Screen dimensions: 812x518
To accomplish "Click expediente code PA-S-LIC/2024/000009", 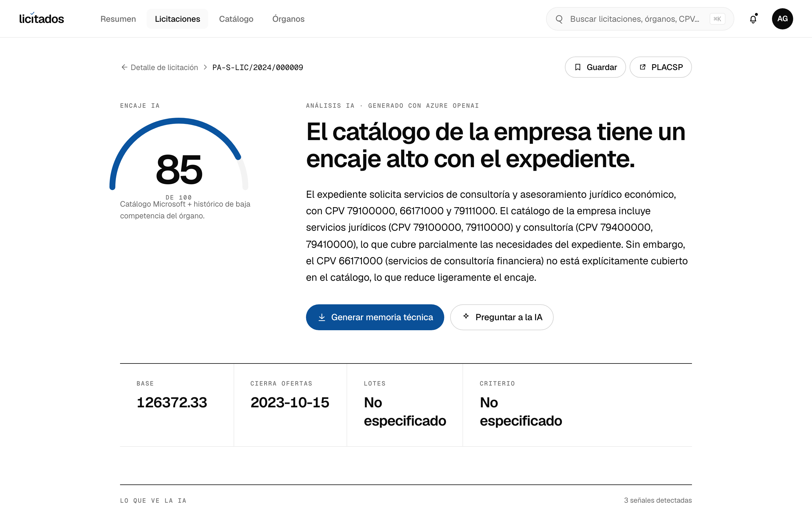I will pyautogui.click(x=258, y=67).
